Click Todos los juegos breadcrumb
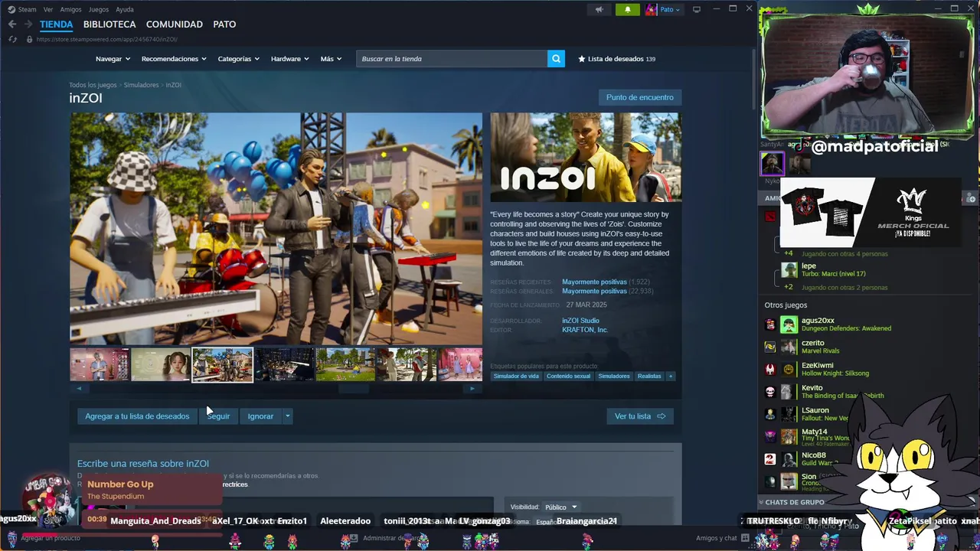 (x=93, y=85)
